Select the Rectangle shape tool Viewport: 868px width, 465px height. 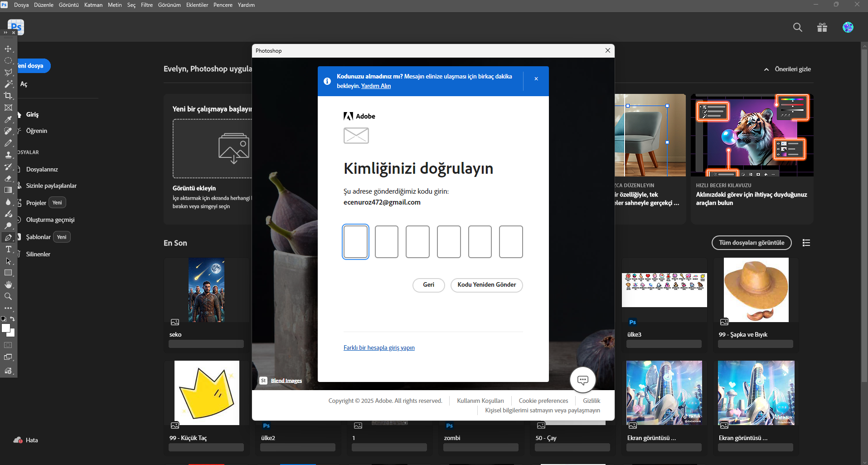coord(8,273)
